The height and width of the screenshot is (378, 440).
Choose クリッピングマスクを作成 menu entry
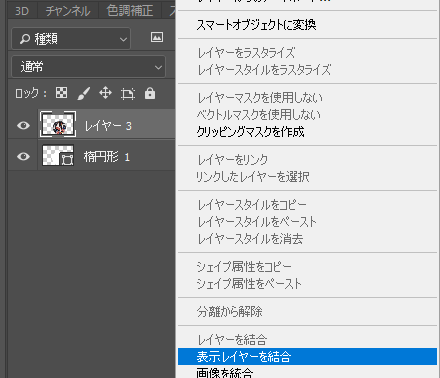coord(307,132)
